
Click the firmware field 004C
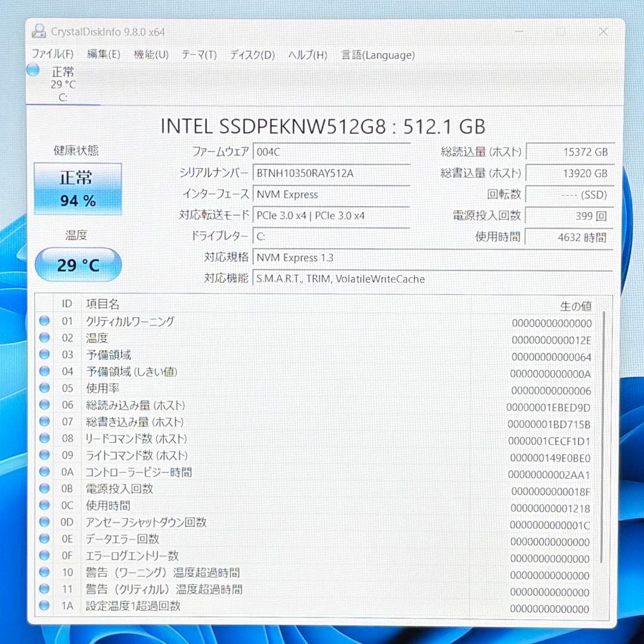click(x=332, y=152)
